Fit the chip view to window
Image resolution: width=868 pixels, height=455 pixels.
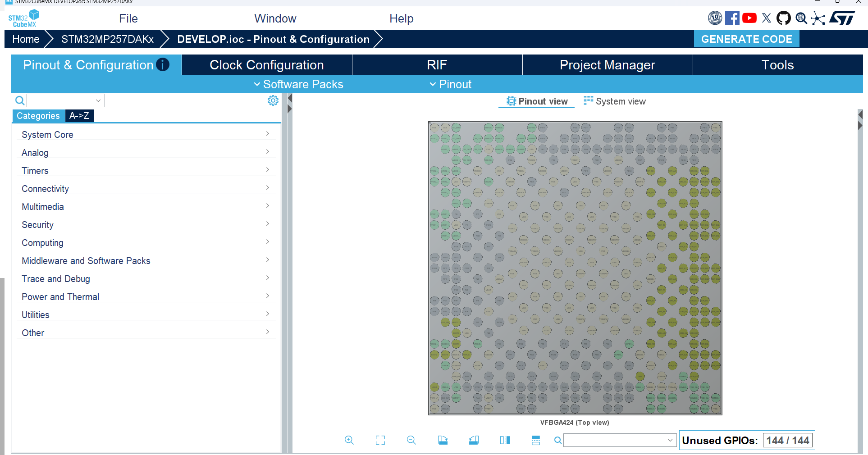click(x=380, y=440)
